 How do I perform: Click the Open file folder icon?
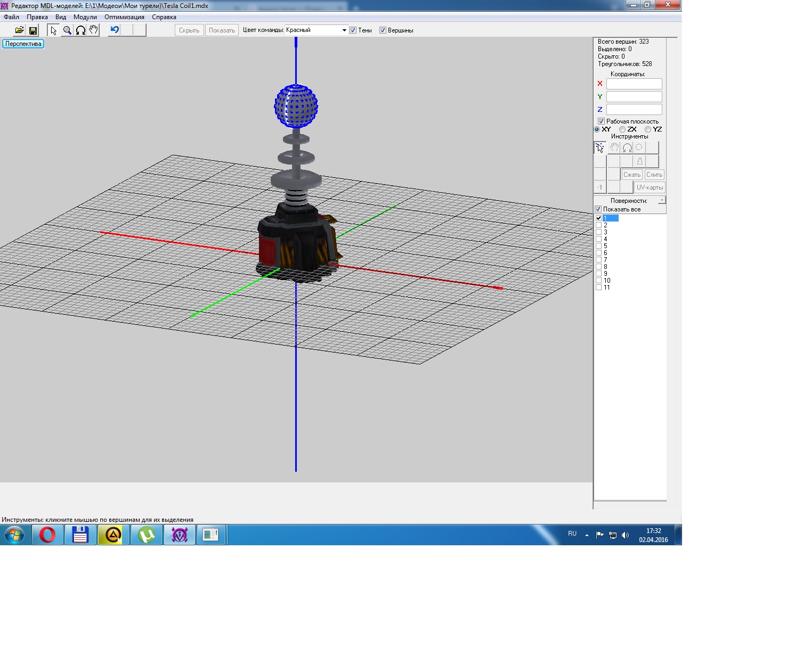pos(19,30)
